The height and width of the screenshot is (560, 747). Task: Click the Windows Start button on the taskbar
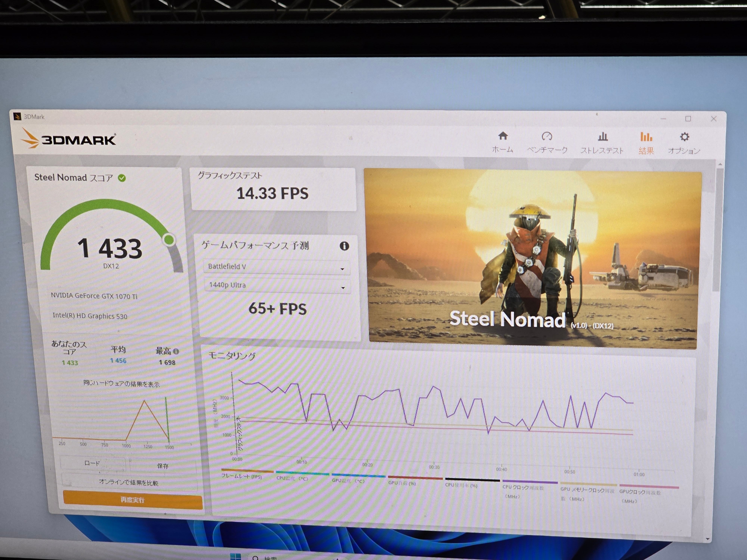tap(235, 557)
